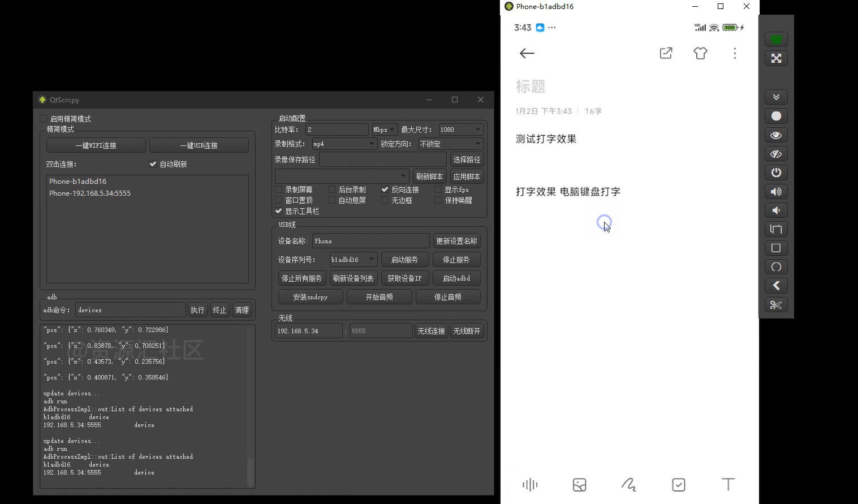Open the phone note's three-dot menu
The height and width of the screenshot is (504, 858).
[x=734, y=53]
